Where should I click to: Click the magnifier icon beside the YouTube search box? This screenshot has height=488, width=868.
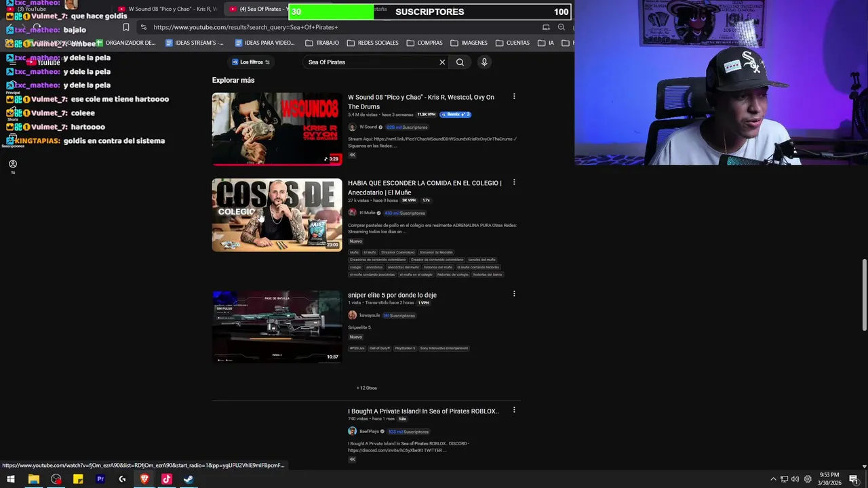tap(460, 62)
